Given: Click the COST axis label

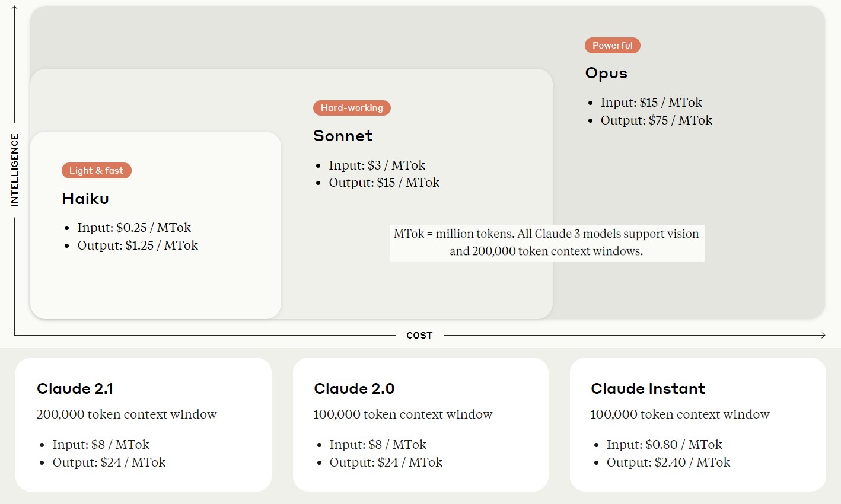Looking at the screenshot, I should (x=419, y=336).
